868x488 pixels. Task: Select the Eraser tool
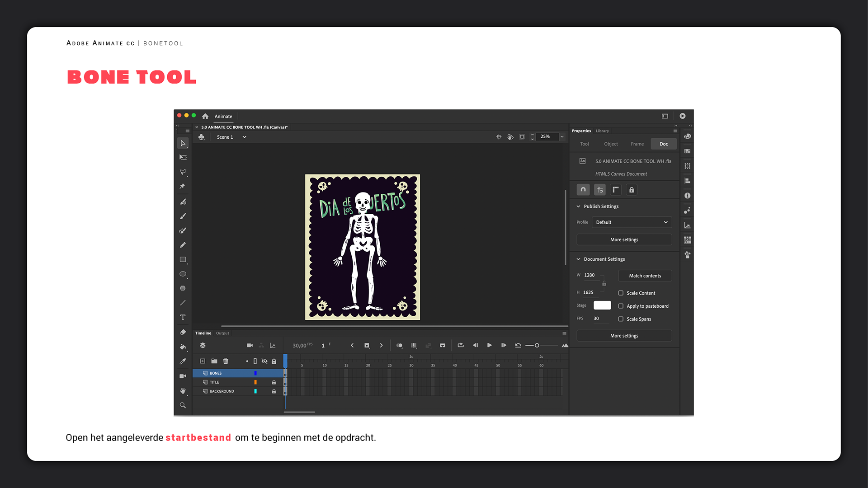[x=183, y=332]
